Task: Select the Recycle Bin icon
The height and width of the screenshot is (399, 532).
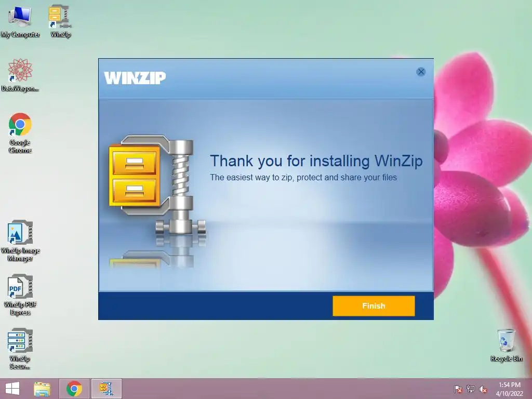Action: (x=506, y=345)
